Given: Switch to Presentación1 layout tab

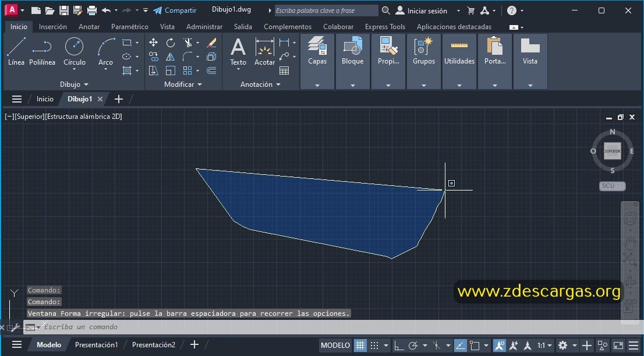Looking at the screenshot, I should coord(96,345).
